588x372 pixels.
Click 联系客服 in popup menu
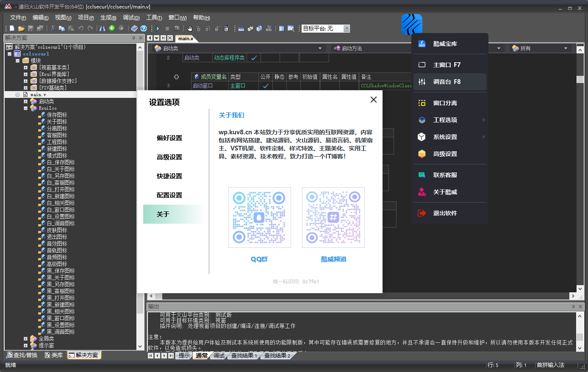(x=449, y=175)
